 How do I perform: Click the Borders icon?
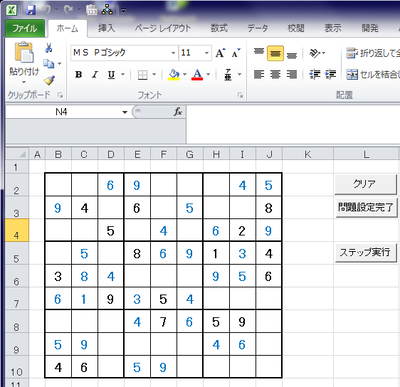[143, 75]
